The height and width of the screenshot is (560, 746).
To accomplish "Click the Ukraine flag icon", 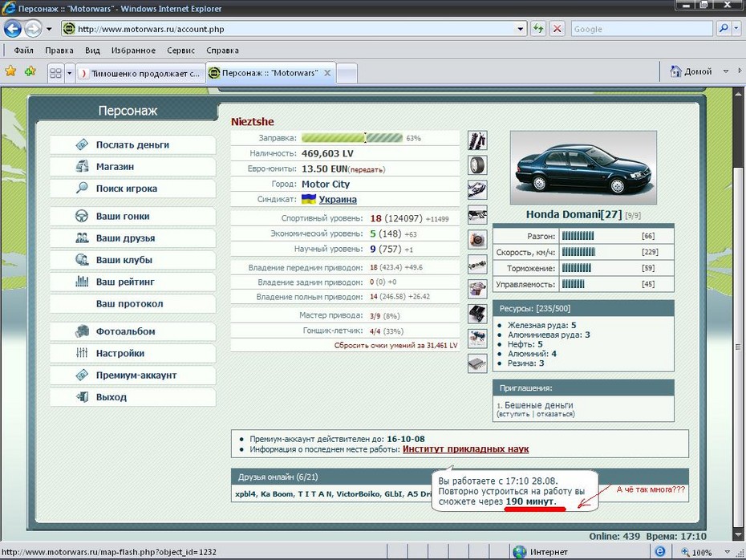I will pyautogui.click(x=309, y=199).
